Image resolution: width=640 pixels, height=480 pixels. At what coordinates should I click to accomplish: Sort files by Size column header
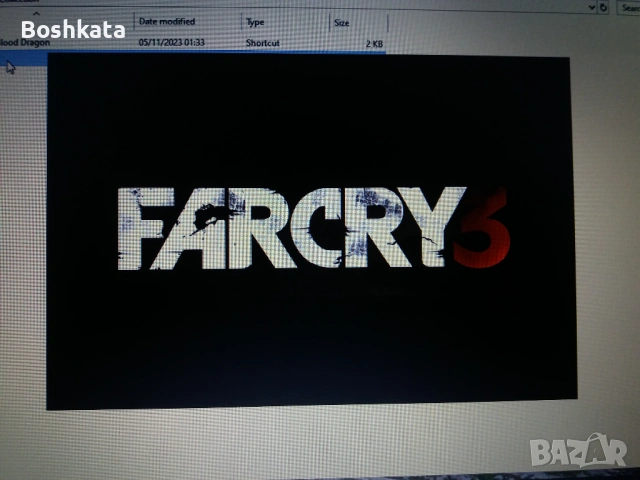coord(341,21)
